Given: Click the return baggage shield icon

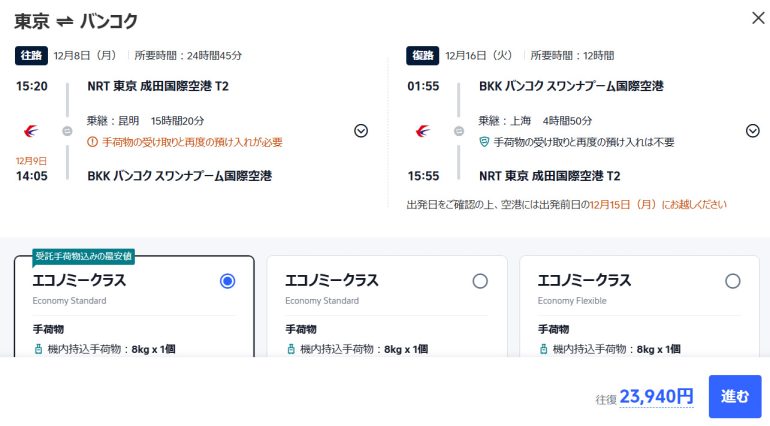Looking at the screenshot, I should 485,142.
